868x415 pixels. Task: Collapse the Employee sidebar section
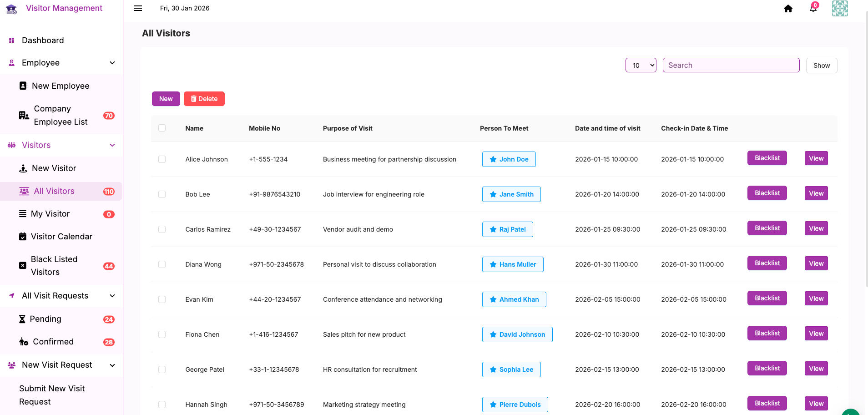click(112, 63)
